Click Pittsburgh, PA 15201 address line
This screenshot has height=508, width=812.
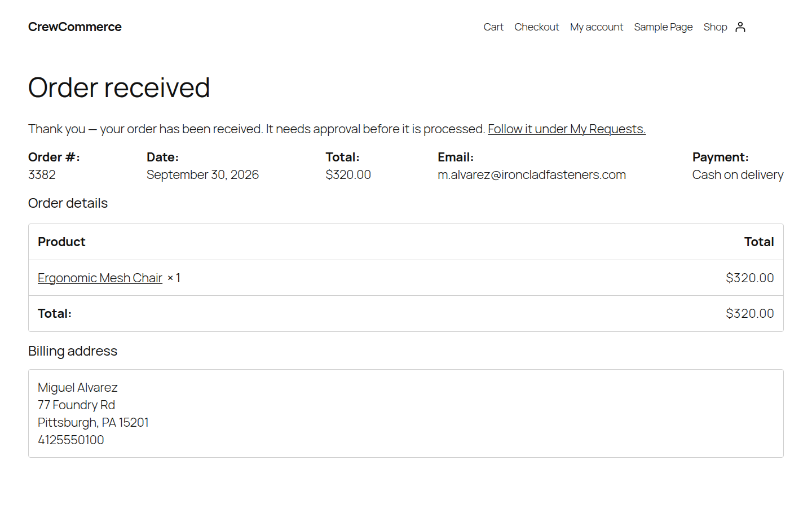click(93, 422)
